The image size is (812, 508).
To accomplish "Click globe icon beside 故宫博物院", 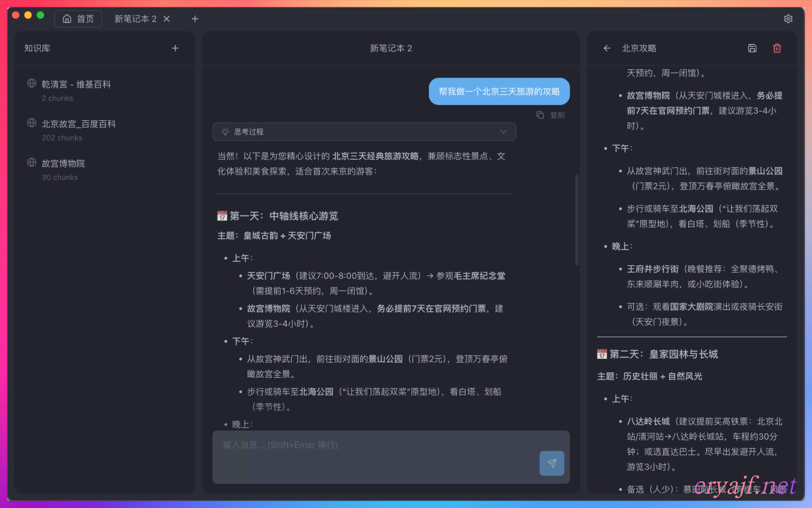I will (32, 163).
